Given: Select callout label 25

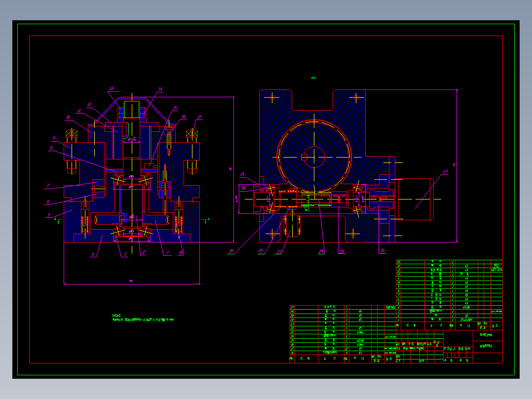Looking at the screenshot, I should click(x=342, y=252).
